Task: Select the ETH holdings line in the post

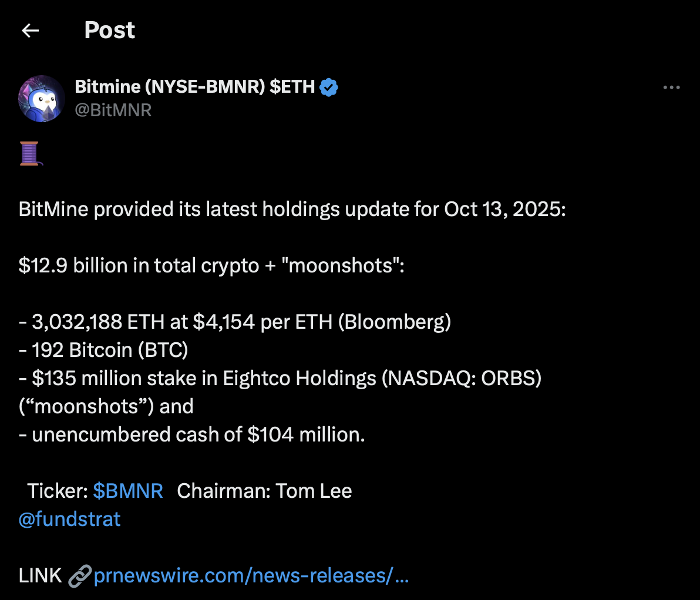Action: (x=235, y=322)
